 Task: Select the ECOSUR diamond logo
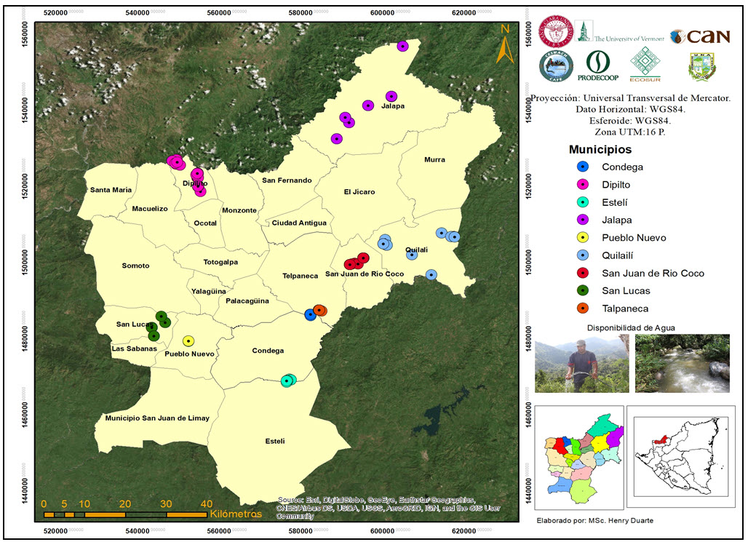point(647,64)
